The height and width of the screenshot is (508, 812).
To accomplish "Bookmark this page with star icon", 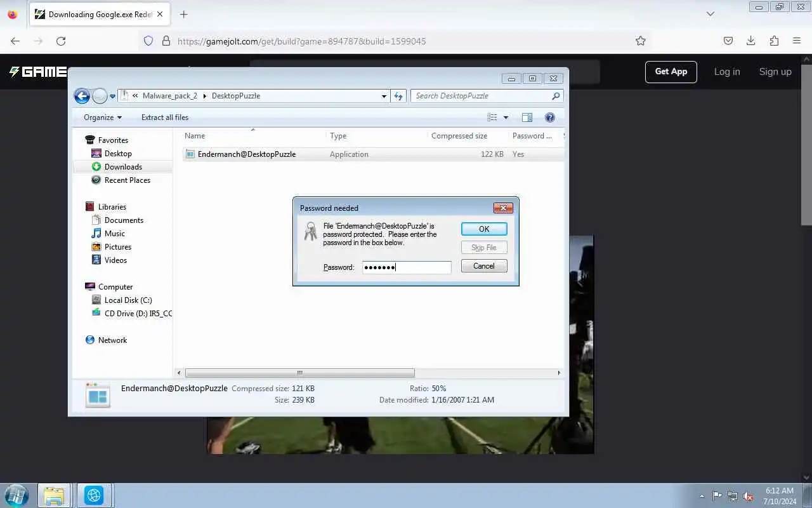I will [x=641, y=41].
